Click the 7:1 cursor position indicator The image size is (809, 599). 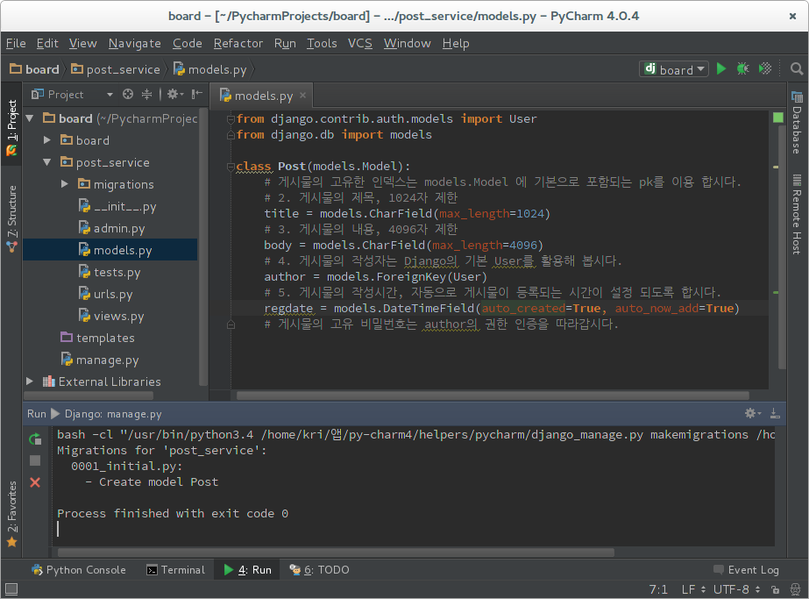[x=658, y=589]
